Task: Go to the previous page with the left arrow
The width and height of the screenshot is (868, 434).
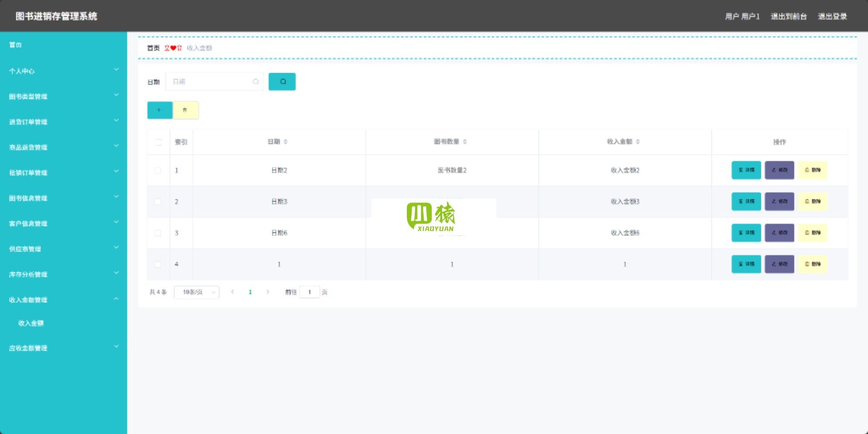Action: click(232, 292)
